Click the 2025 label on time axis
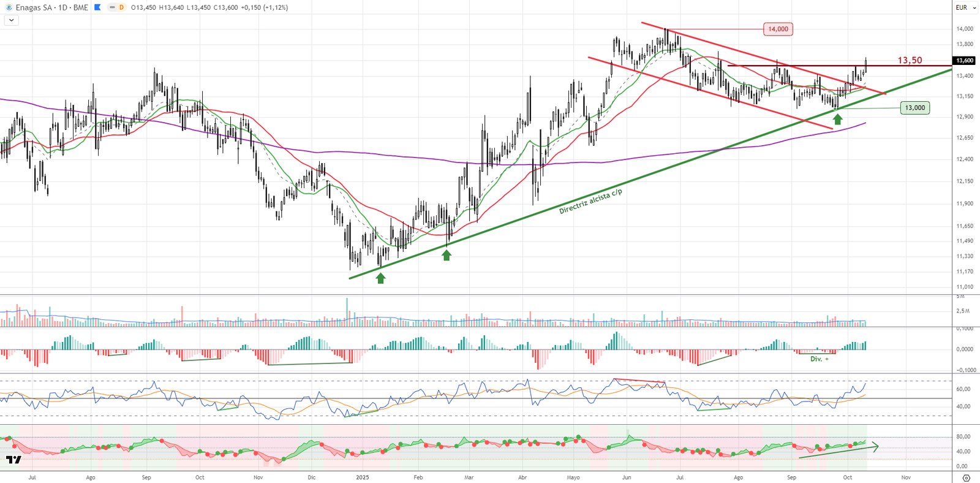Viewport: 980px width, 483px height. (363, 477)
